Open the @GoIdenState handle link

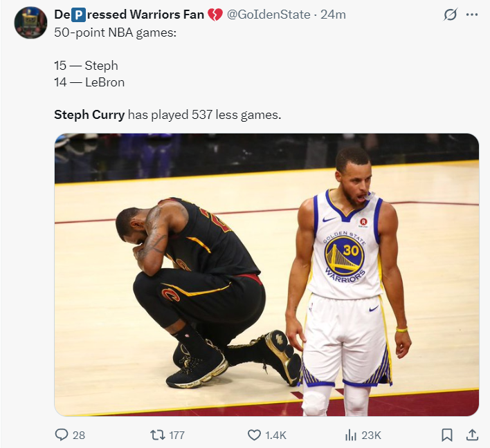point(268,15)
